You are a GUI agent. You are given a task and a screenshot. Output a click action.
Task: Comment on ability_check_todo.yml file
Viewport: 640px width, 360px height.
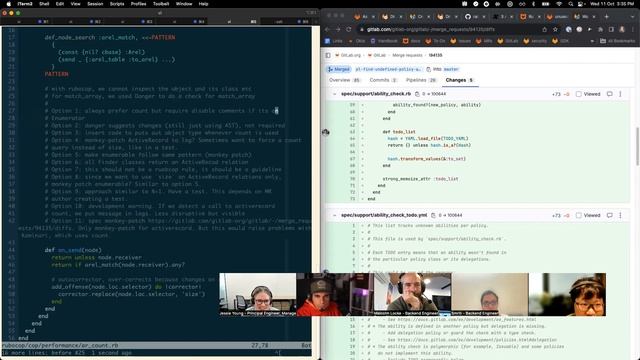609,215
